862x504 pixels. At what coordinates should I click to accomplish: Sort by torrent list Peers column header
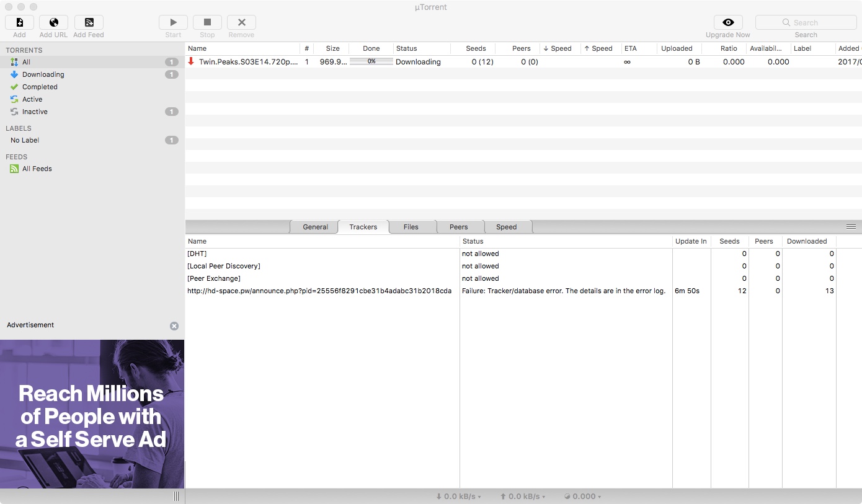(x=518, y=48)
